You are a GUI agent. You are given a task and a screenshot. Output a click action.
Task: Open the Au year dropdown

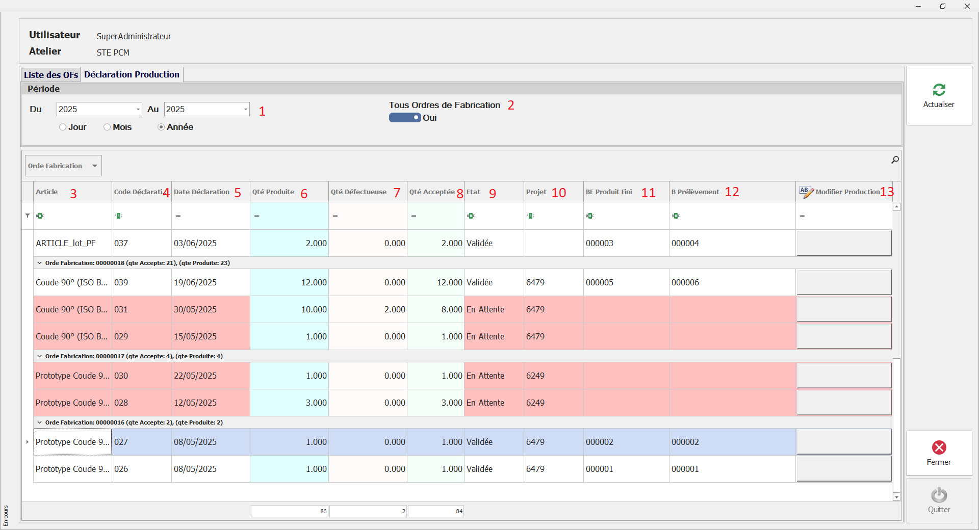pos(245,110)
